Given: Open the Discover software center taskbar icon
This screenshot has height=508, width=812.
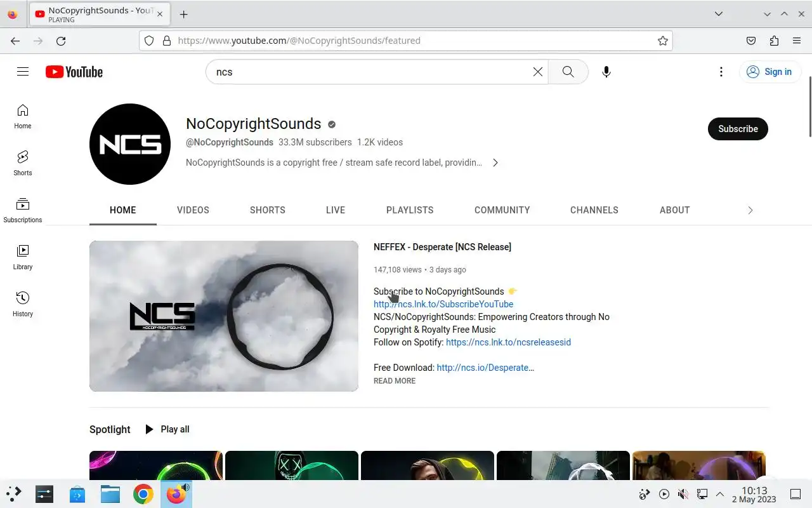Looking at the screenshot, I should [x=77, y=494].
